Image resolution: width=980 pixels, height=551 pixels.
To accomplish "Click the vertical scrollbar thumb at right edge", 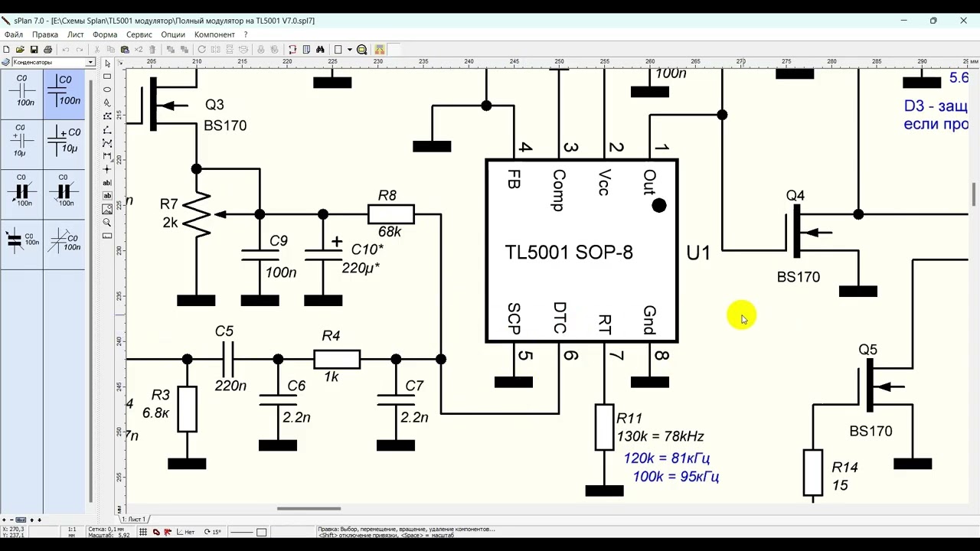I will click(974, 194).
